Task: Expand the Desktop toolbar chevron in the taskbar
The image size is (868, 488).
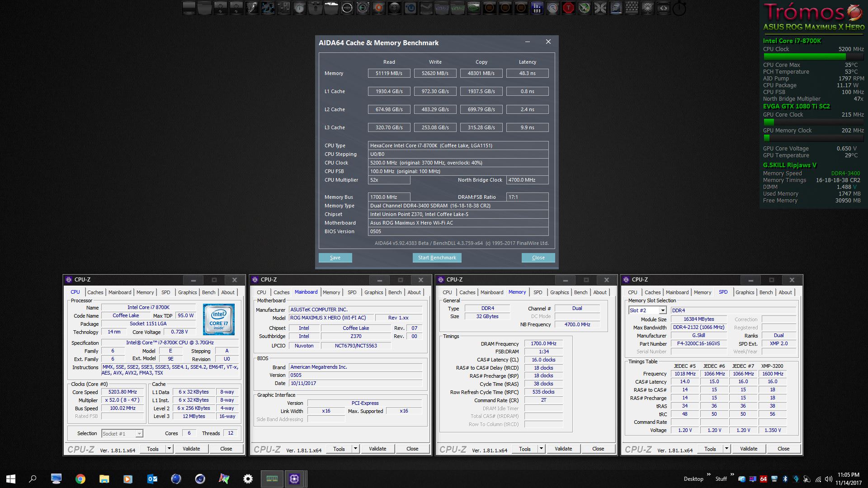Action: point(709,474)
